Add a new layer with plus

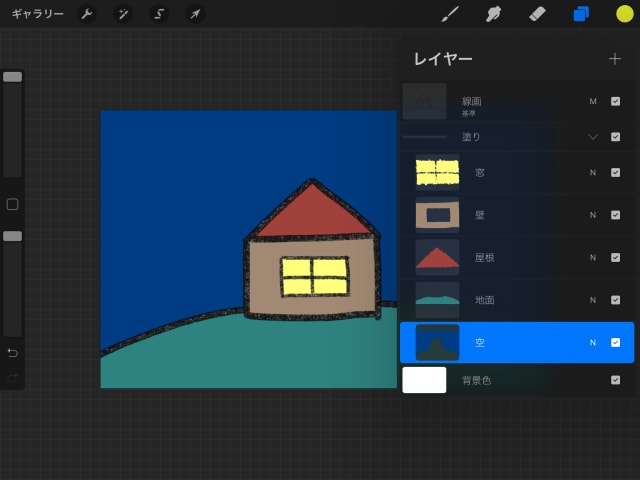click(615, 59)
